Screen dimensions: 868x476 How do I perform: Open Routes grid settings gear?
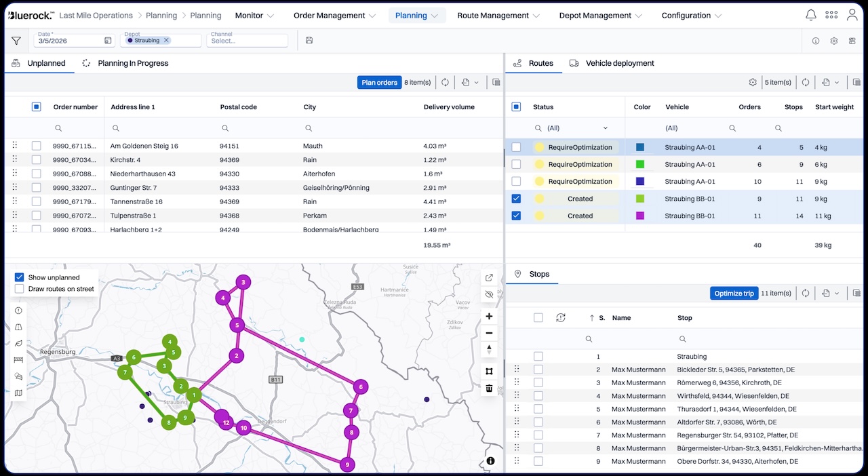[x=753, y=82]
